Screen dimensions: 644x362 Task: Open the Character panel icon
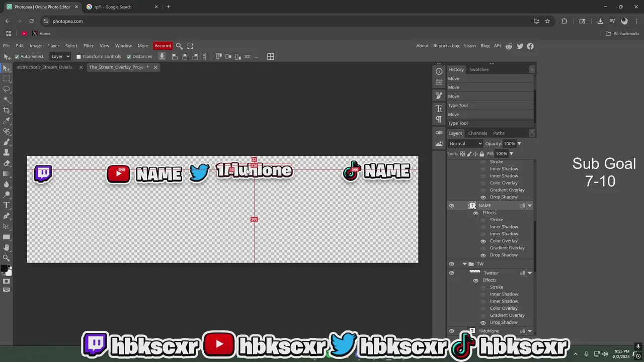click(x=439, y=109)
